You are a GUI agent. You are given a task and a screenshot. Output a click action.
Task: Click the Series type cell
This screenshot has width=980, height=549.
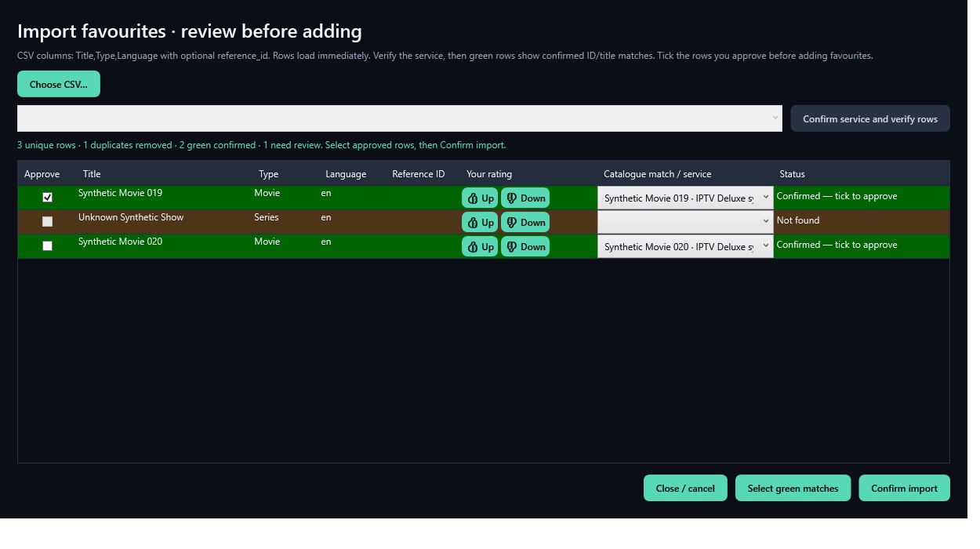[267, 217]
